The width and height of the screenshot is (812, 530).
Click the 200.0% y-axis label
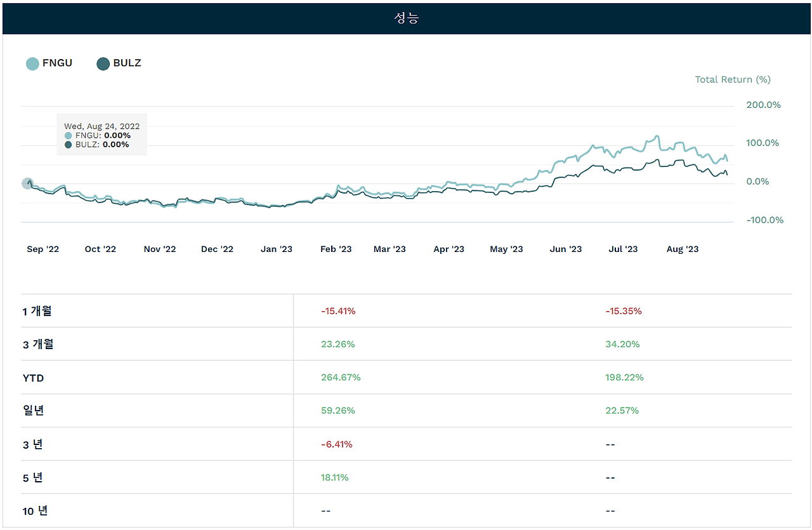tap(763, 105)
